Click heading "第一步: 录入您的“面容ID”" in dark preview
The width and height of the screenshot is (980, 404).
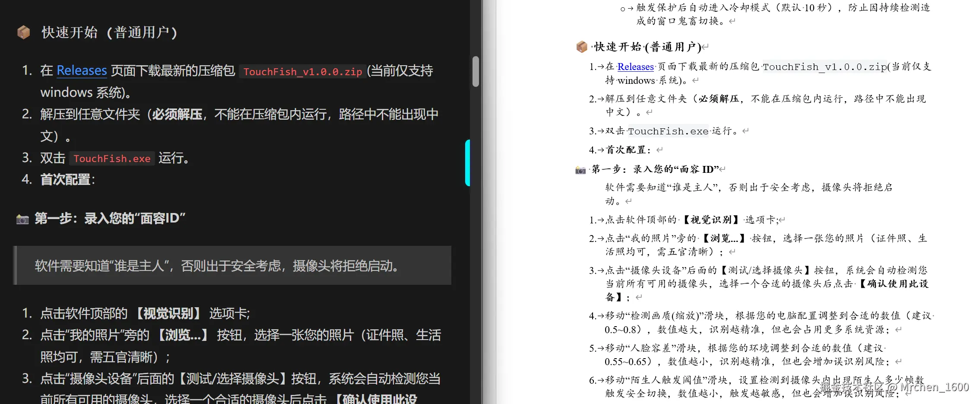pyautogui.click(x=110, y=219)
